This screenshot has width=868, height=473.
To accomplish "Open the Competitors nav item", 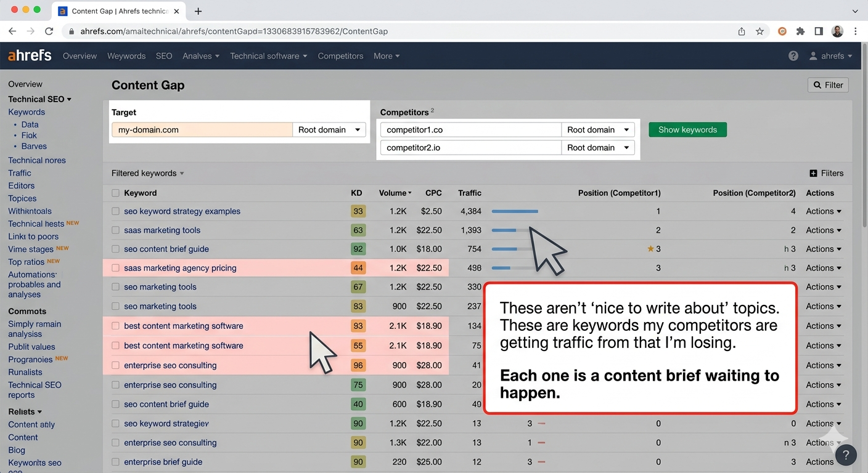I will pos(340,56).
